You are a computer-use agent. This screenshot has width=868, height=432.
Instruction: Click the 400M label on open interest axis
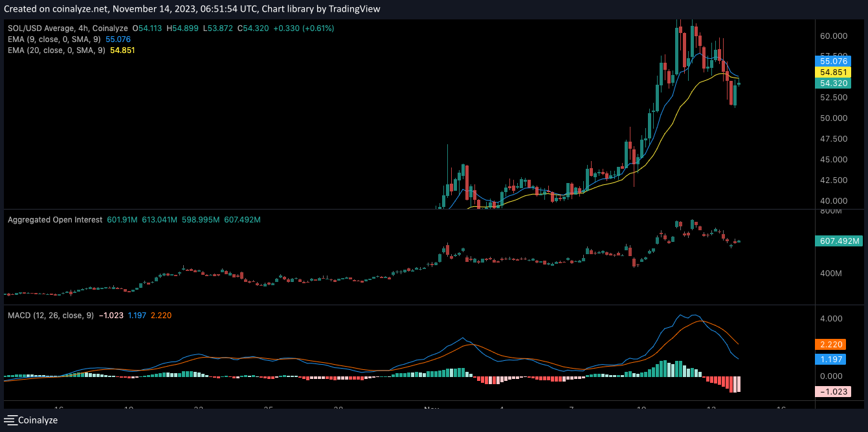[x=830, y=274]
